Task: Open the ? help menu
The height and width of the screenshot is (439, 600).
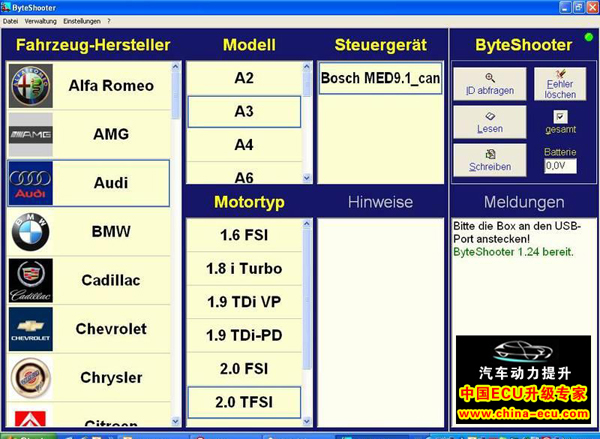Action: point(109,21)
